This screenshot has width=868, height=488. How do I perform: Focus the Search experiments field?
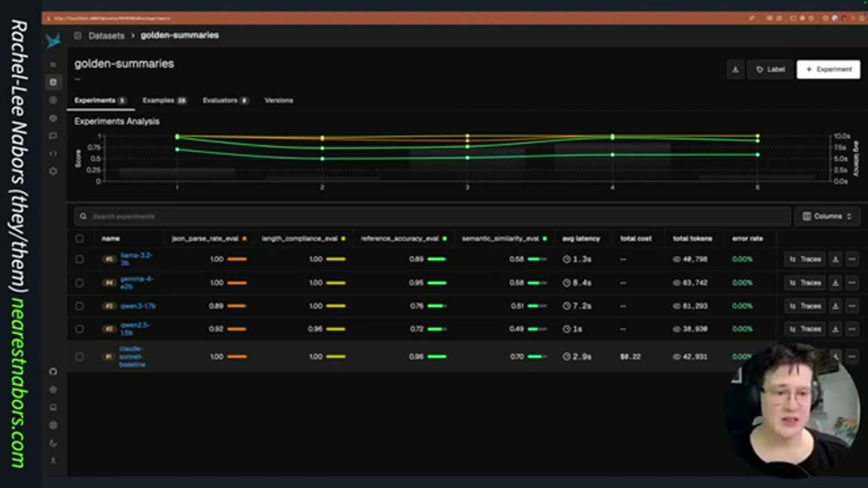click(x=433, y=216)
